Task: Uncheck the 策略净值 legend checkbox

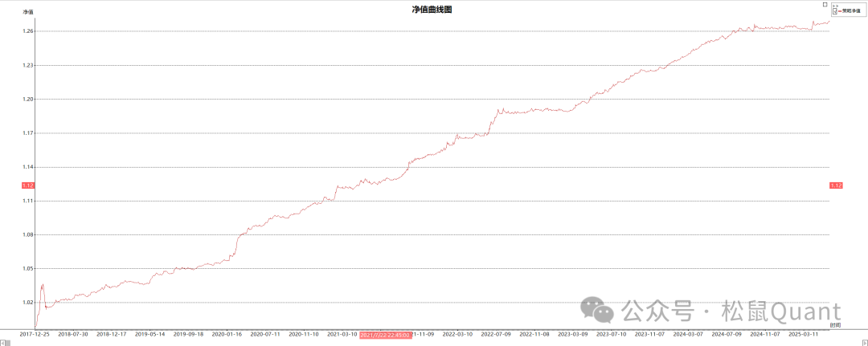Action: 835,11
